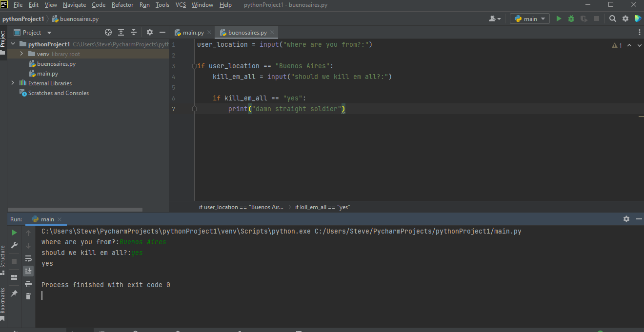The image size is (644, 332).
Task: Navigate down the stack trace arrow
Action: coord(28,246)
